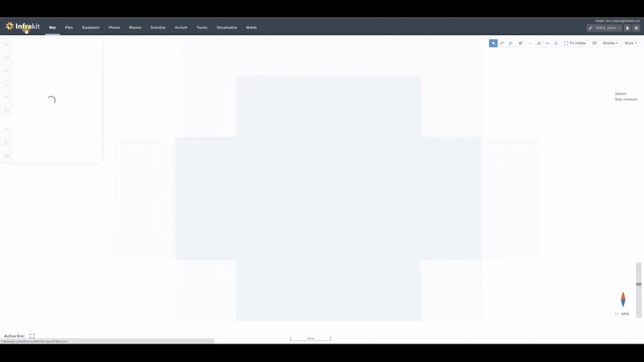644x362 pixels.
Task: Toggle the 3D view mode
Action: [594, 43]
